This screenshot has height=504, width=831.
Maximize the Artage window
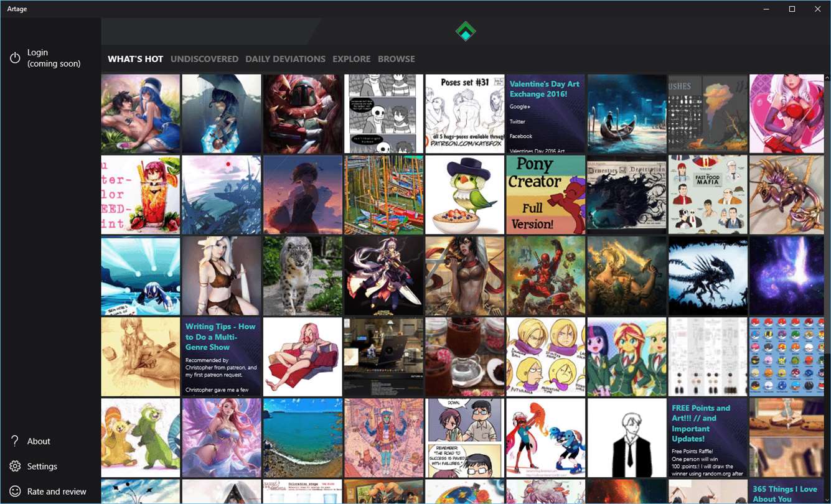792,9
